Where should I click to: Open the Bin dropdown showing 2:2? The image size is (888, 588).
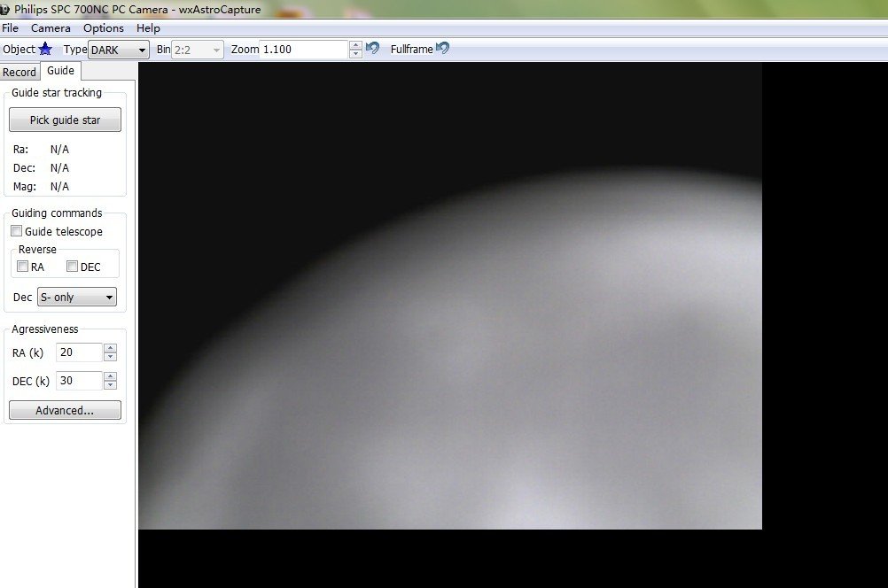(197, 50)
